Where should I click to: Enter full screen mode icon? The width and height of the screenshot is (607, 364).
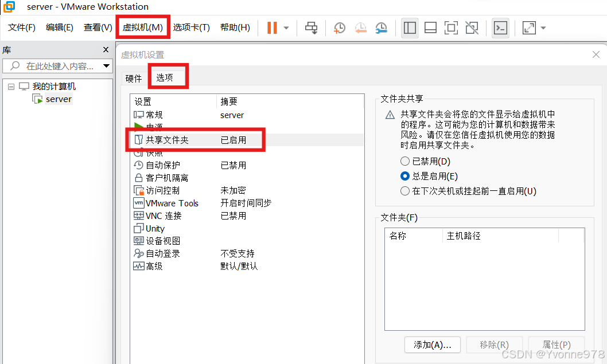[452, 28]
